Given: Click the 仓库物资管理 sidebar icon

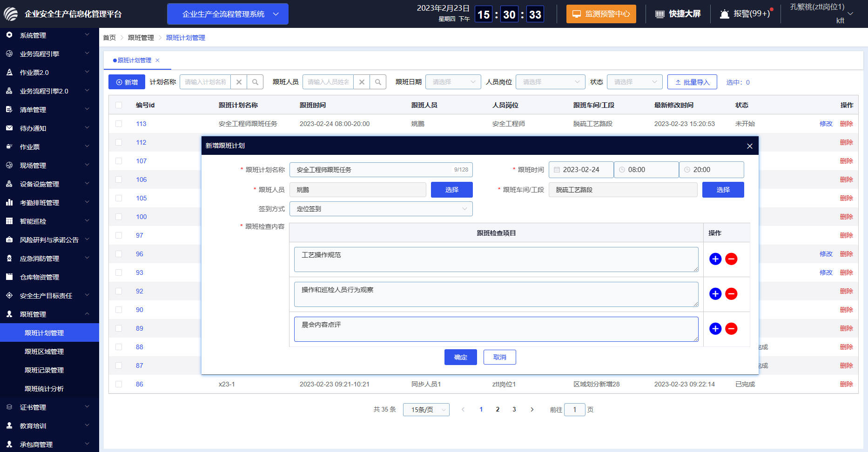Looking at the screenshot, I should click(9, 277).
